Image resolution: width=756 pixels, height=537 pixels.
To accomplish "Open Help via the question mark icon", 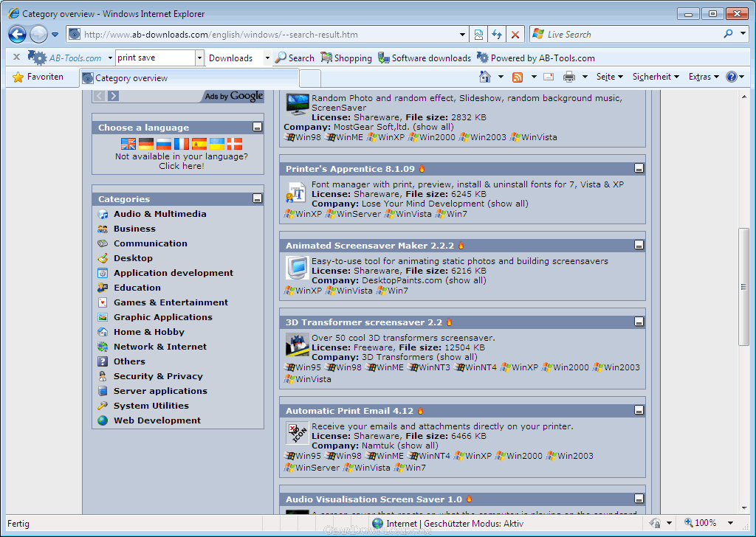I will [732, 77].
